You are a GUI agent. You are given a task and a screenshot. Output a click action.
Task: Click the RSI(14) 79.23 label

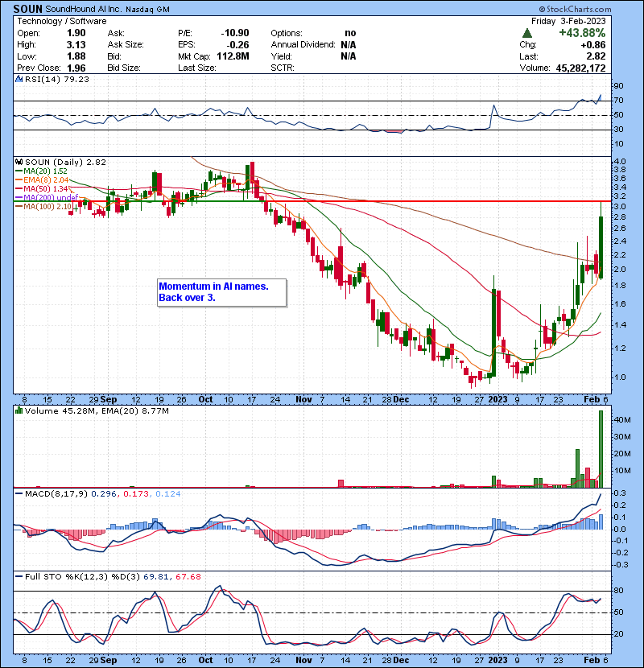56,79
